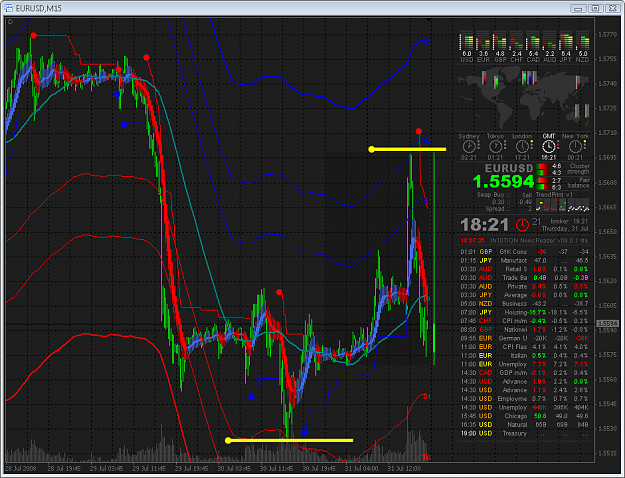Viewport: 625px width, 478px height.
Task: Click the EURUSD,M15 chart window icon
Action: [8, 8]
